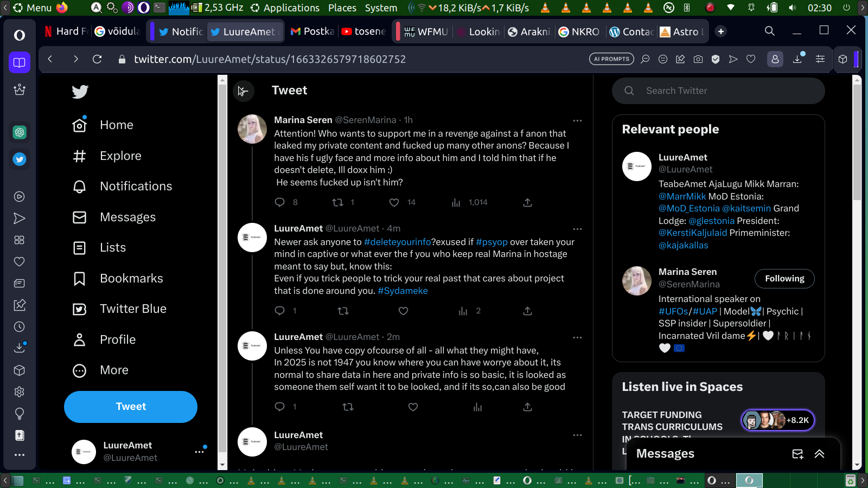Take snapshot with camera icon in address bar
This screenshot has height=488, width=868.
(698, 59)
